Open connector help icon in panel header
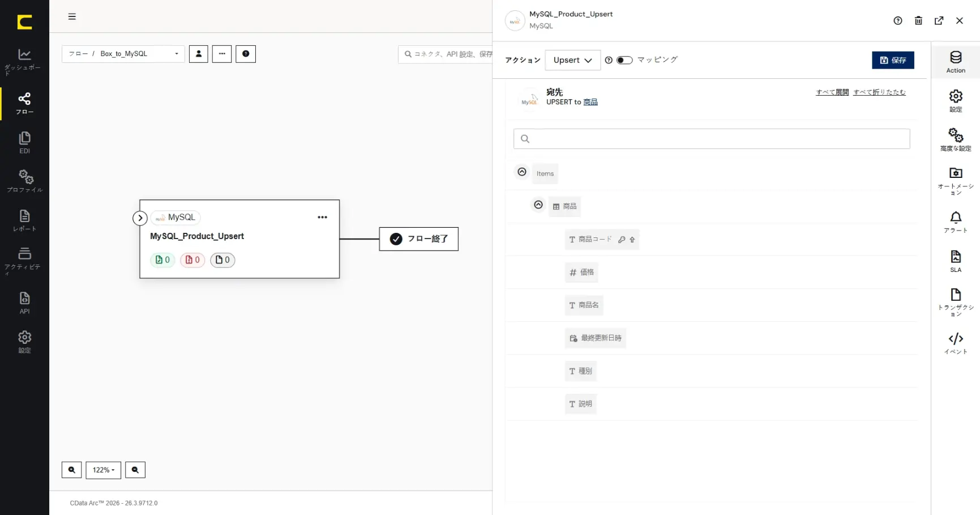The width and height of the screenshot is (980, 515). pyautogui.click(x=898, y=21)
